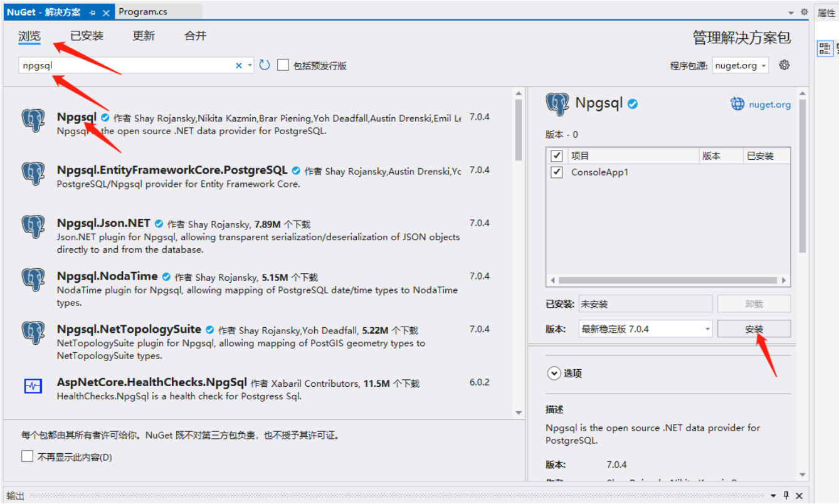839x504 pixels.
Task: Enable the 包括预发行版 checkbox
Action: 283,65
